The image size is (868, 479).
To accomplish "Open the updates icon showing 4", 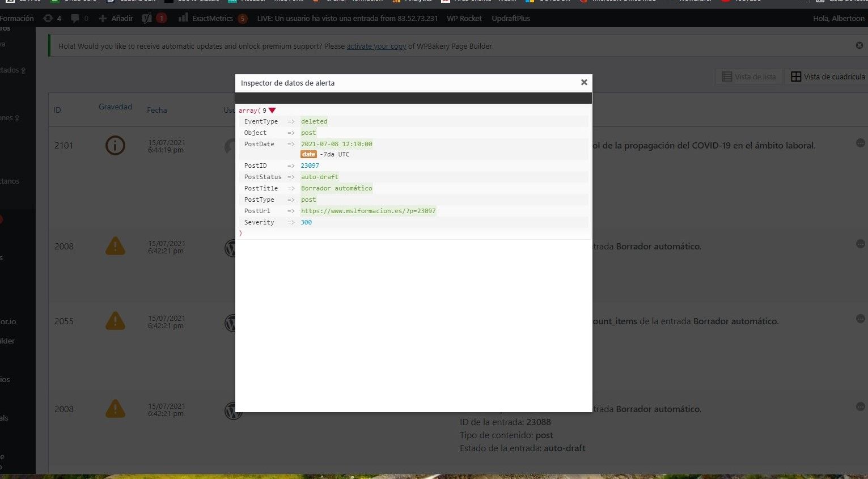I will (52, 18).
